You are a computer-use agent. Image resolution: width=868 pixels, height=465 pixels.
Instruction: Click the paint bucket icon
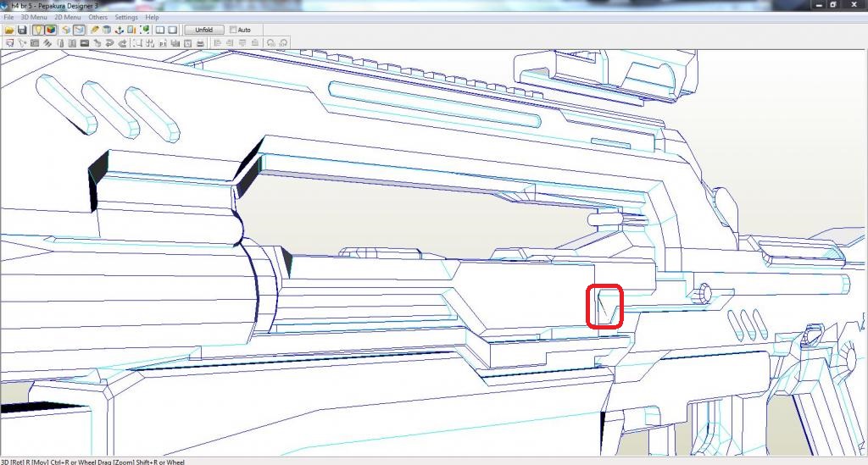(x=107, y=30)
